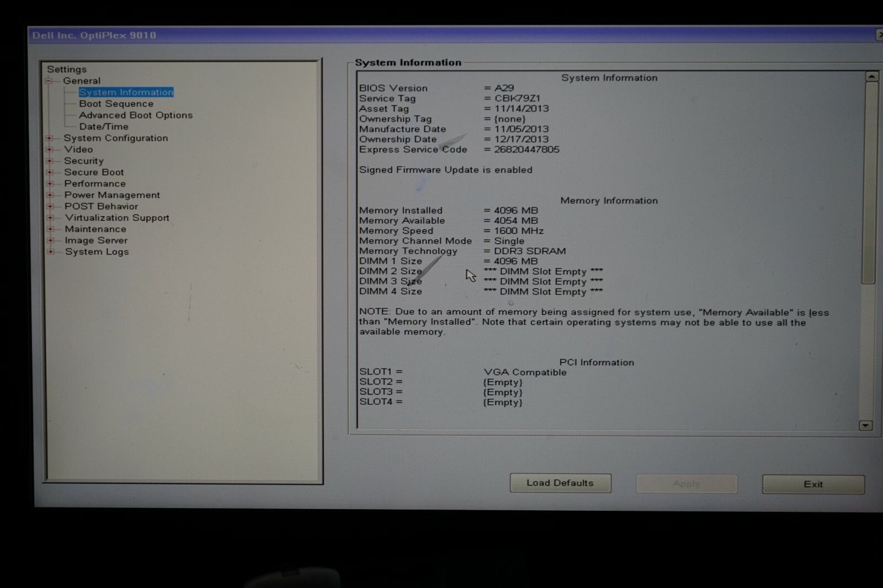883x588 pixels.
Task: Open Date/Time settings
Action: tap(104, 126)
